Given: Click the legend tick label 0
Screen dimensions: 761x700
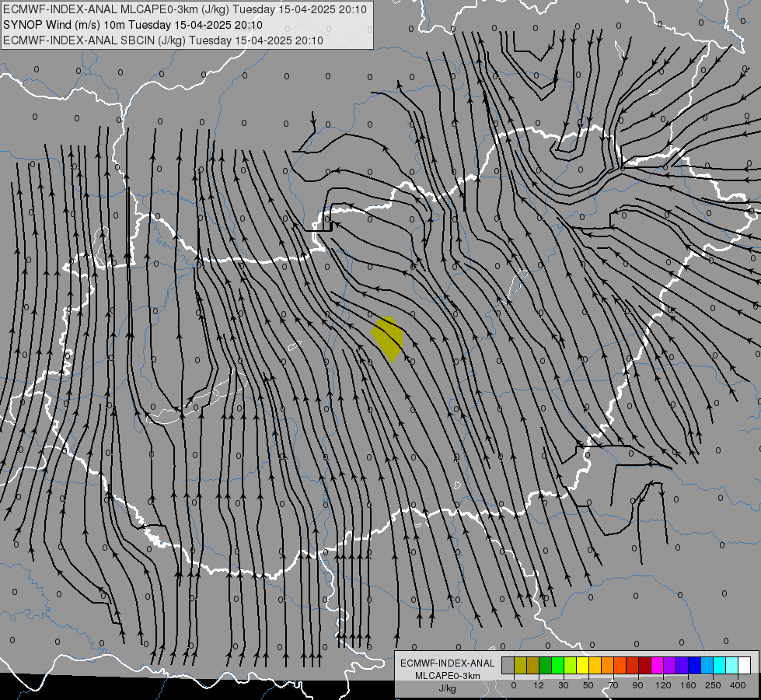Looking at the screenshot, I should tap(514, 685).
